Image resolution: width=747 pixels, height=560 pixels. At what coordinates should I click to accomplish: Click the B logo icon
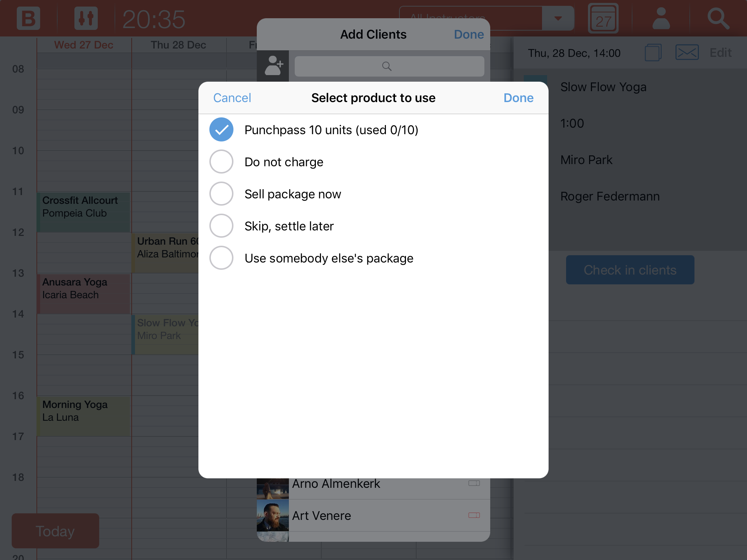click(28, 18)
